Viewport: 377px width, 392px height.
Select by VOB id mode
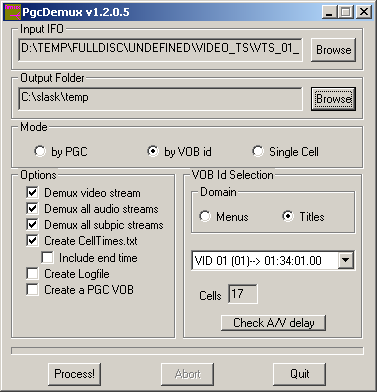[x=153, y=151]
